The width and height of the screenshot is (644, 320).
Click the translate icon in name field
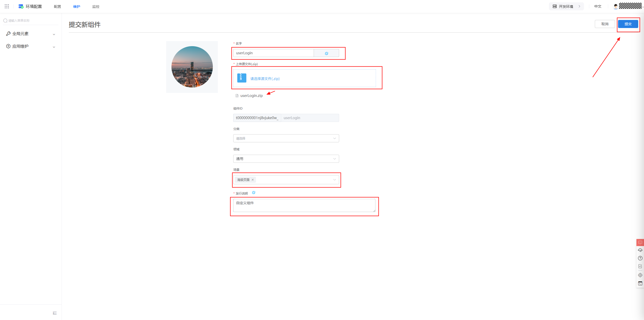[326, 53]
